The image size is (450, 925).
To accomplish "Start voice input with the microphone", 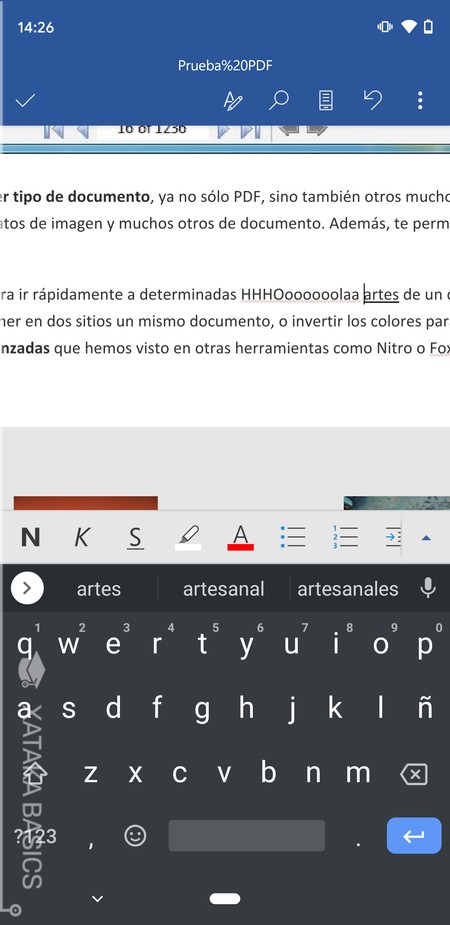I will click(428, 588).
